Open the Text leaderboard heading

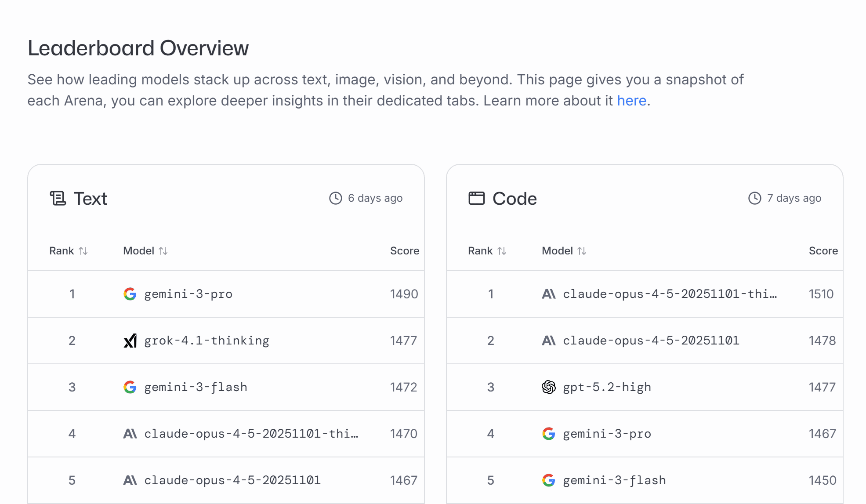91,199
